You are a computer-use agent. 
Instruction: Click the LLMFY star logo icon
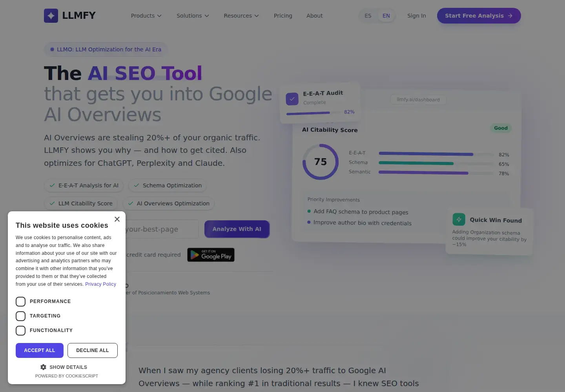pyautogui.click(x=51, y=16)
